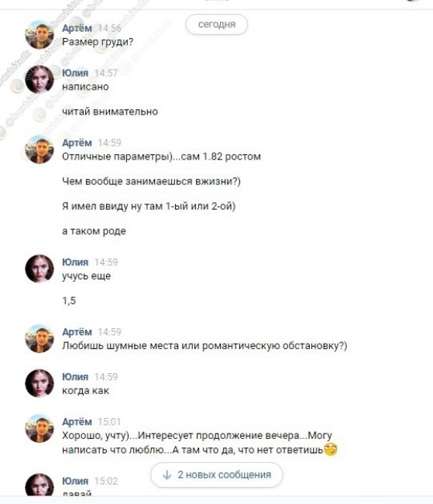Click the emoji at the end of Артём's 15:01 message
The image size is (433, 504).
(x=331, y=449)
